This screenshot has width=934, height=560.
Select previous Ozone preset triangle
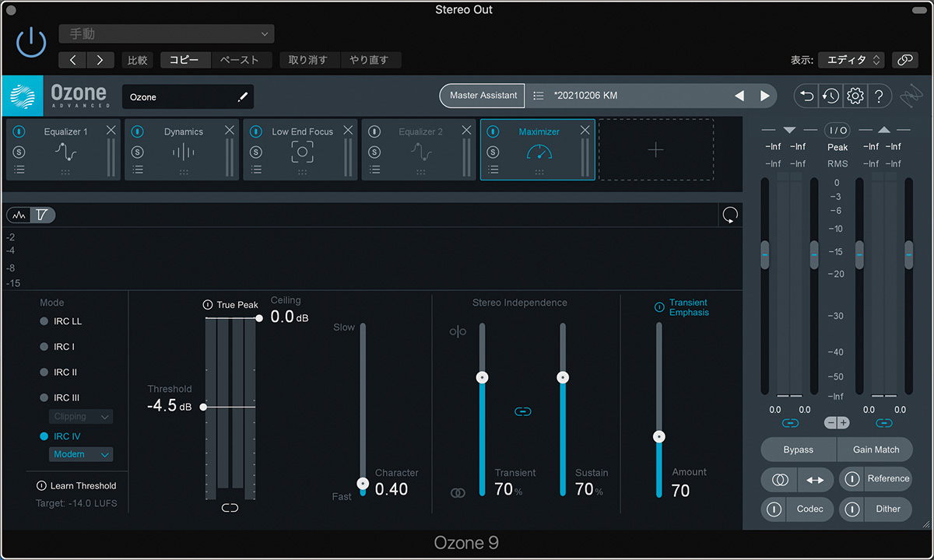tap(739, 96)
